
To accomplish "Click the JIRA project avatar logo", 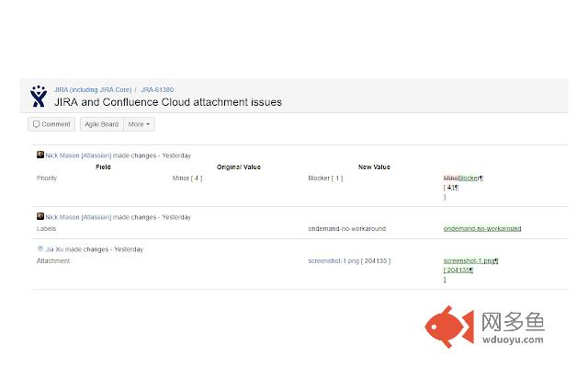I will pyautogui.click(x=39, y=97).
